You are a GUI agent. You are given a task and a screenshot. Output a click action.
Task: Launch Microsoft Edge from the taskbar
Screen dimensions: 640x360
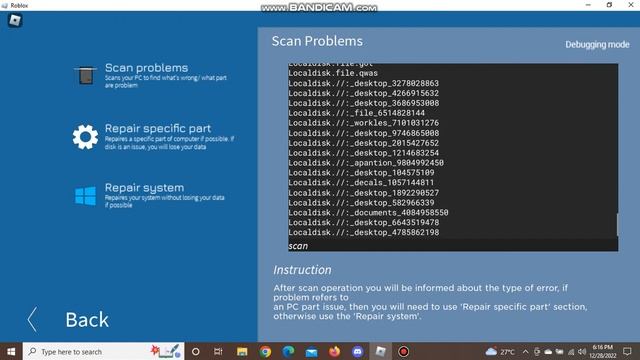pyautogui.click(x=289, y=351)
